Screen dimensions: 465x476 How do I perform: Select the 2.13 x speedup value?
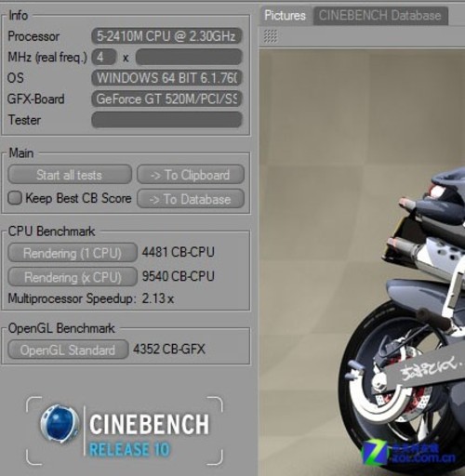(x=158, y=298)
